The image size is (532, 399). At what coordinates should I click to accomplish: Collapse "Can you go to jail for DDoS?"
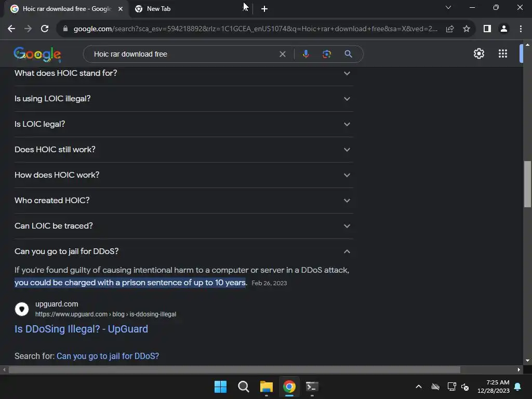click(183, 251)
